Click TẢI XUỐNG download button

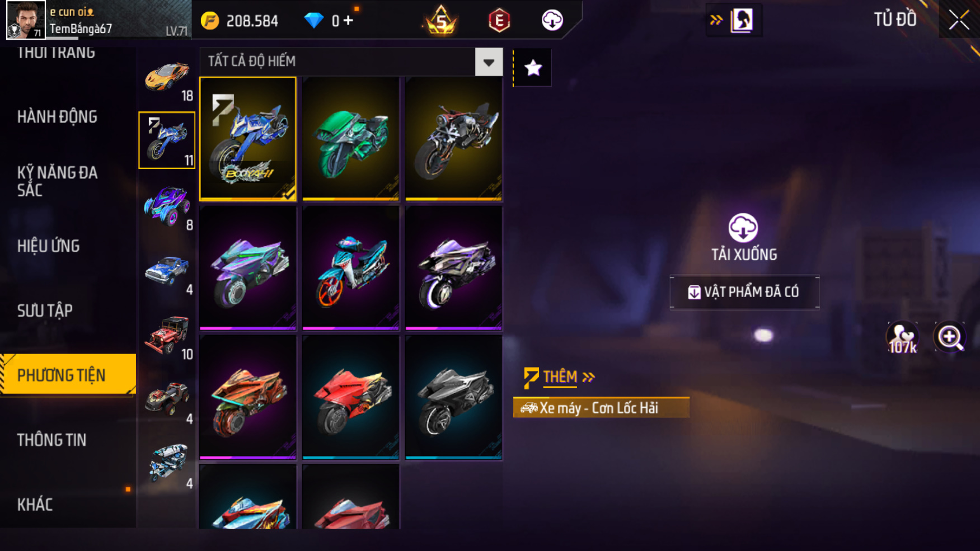point(744,237)
